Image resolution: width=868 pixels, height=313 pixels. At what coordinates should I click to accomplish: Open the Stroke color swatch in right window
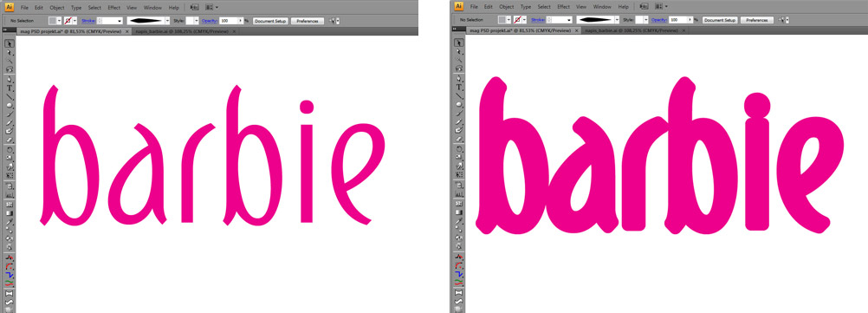[521, 21]
